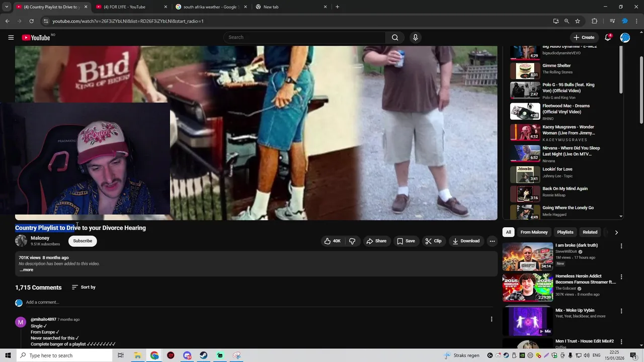The width and height of the screenshot is (644, 362).
Task: Open new tab with plus button
Action: coord(337,7)
